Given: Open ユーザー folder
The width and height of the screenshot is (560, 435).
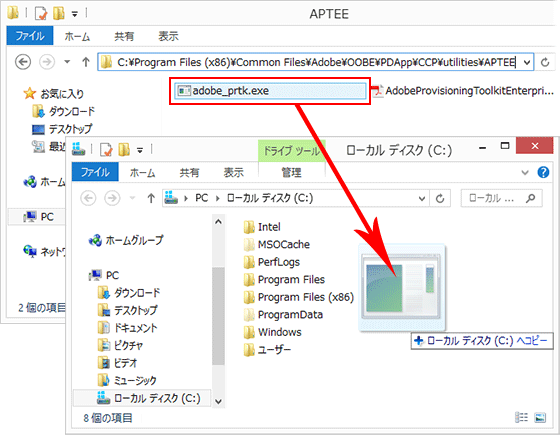Looking at the screenshot, I should click(268, 350).
